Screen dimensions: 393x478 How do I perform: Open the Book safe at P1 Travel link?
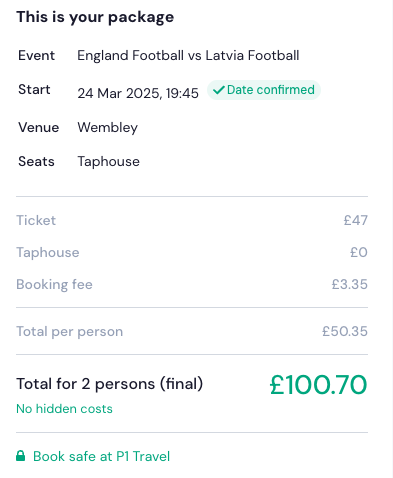101,456
